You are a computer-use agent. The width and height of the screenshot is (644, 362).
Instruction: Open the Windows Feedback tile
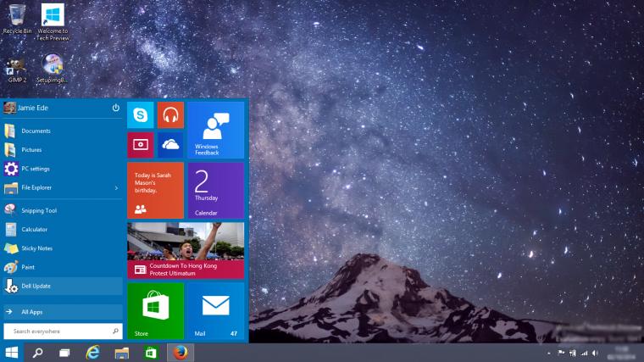tap(215, 130)
